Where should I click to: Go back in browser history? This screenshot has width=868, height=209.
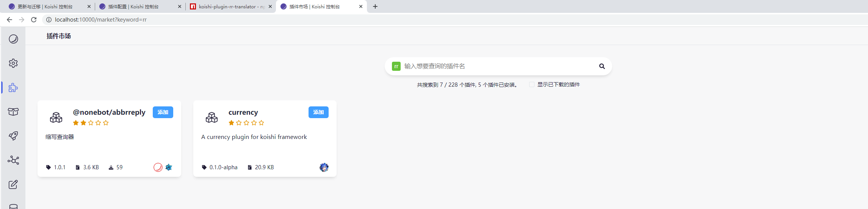point(9,20)
